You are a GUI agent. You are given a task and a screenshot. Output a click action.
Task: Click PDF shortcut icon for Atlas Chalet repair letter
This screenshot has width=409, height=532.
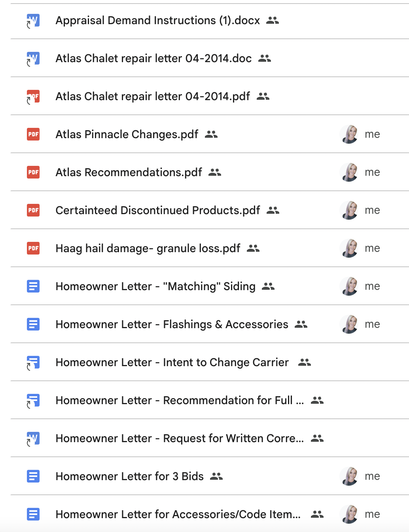[33, 97]
